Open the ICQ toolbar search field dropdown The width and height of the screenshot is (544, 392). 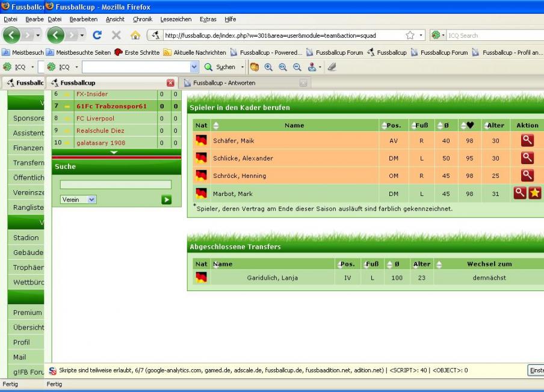pyautogui.click(x=194, y=67)
